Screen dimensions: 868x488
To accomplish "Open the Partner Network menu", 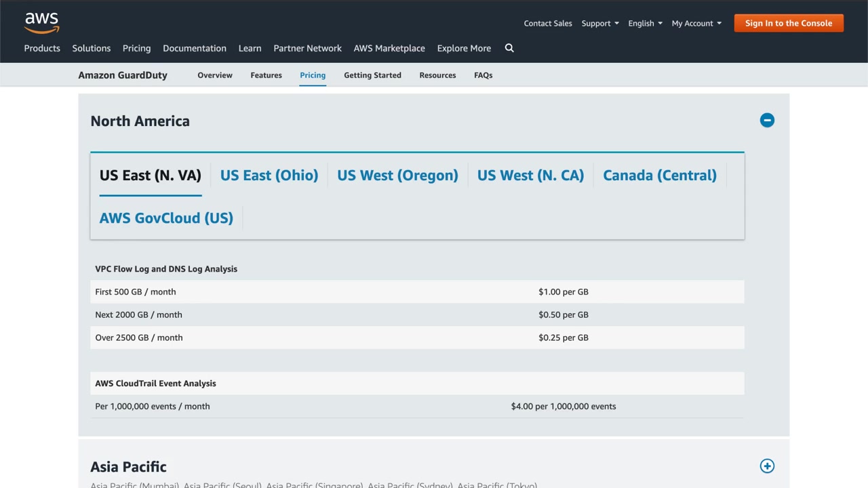I will [307, 48].
